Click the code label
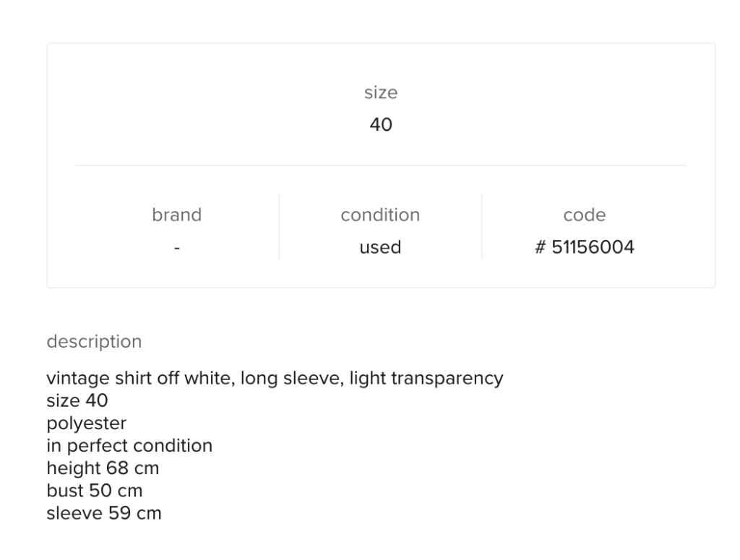740x560 pixels. [584, 215]
